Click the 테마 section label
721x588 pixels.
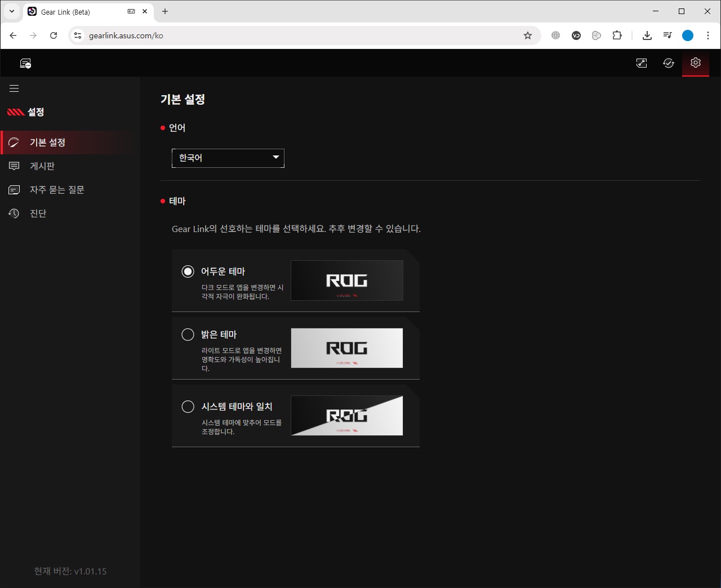177,201
